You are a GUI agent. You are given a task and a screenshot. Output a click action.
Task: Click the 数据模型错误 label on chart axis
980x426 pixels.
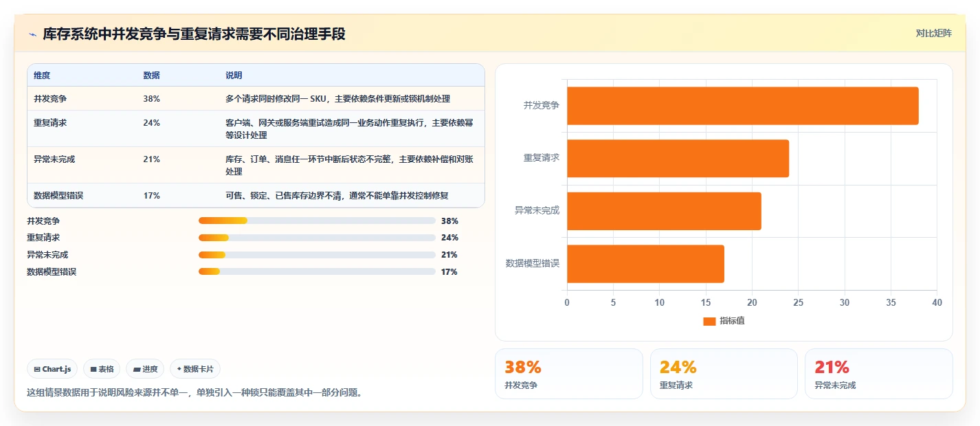click(x=533, y=264)
